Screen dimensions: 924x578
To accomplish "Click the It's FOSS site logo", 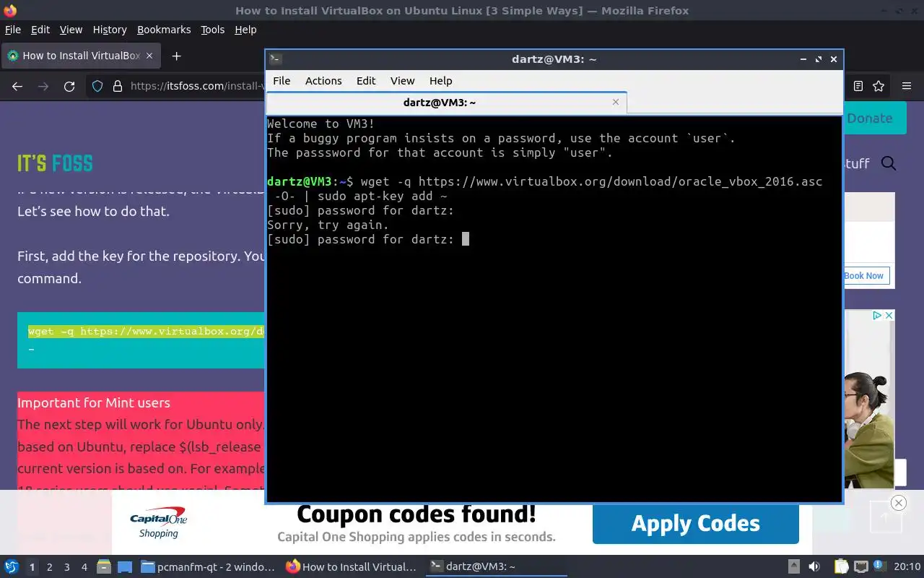I will (x=55, y=163).
